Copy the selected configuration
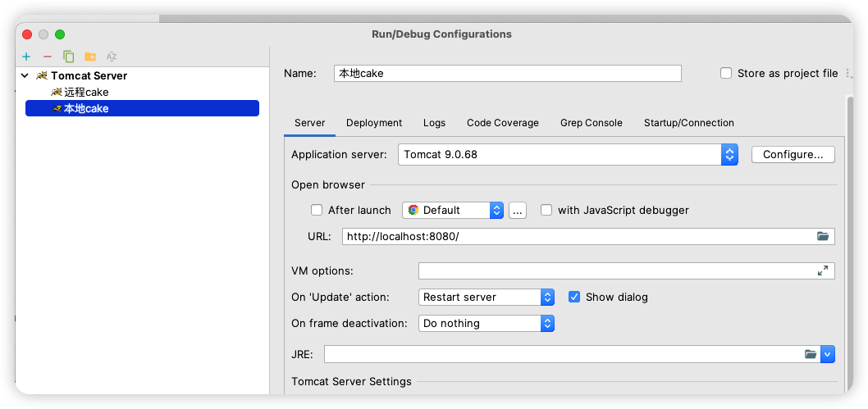 69,57
